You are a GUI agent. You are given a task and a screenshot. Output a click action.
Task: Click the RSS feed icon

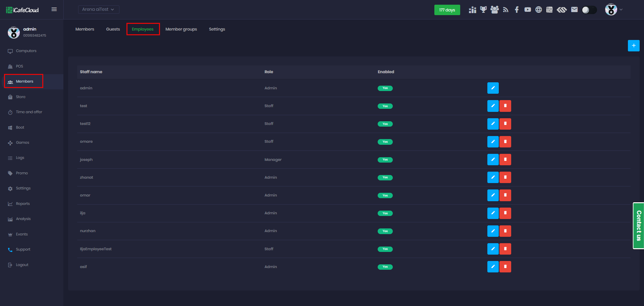tap(505, 9)
